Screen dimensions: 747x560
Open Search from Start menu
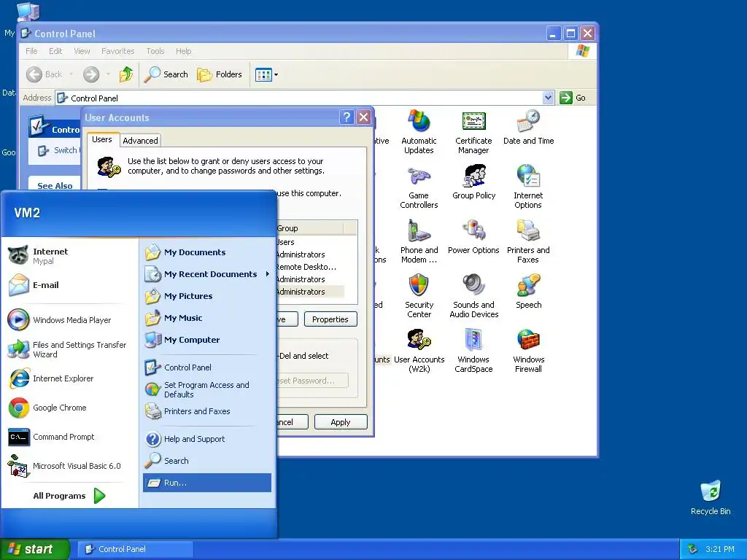[x=207, y=461]
